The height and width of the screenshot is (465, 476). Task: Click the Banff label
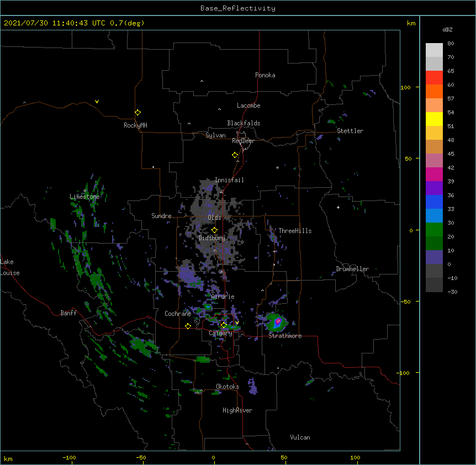(68, 313)
